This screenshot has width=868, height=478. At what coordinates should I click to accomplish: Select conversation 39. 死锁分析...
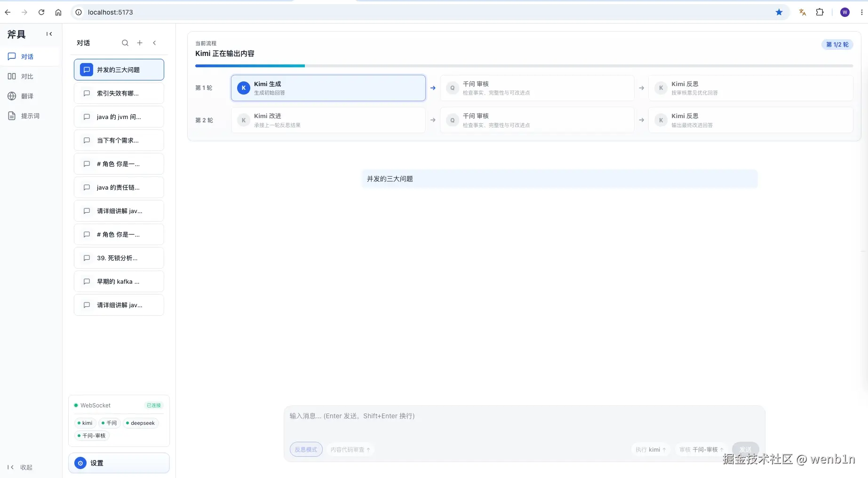[119, 258]
